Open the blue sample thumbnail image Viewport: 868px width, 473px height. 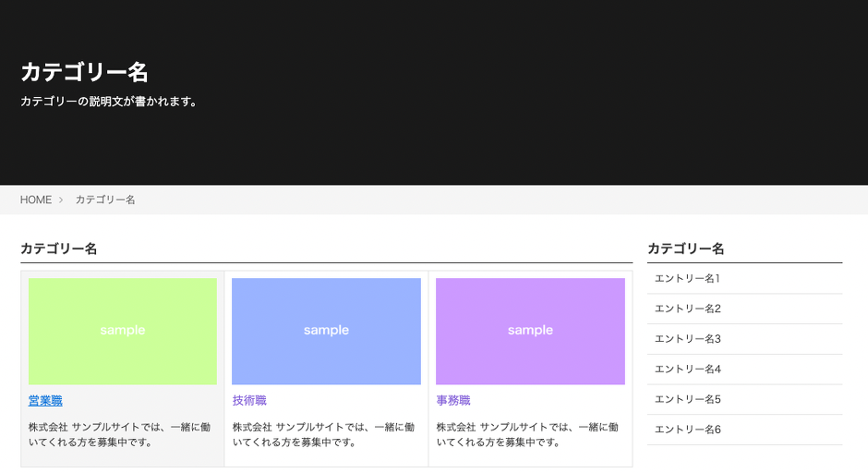click(x=326, y=331)
